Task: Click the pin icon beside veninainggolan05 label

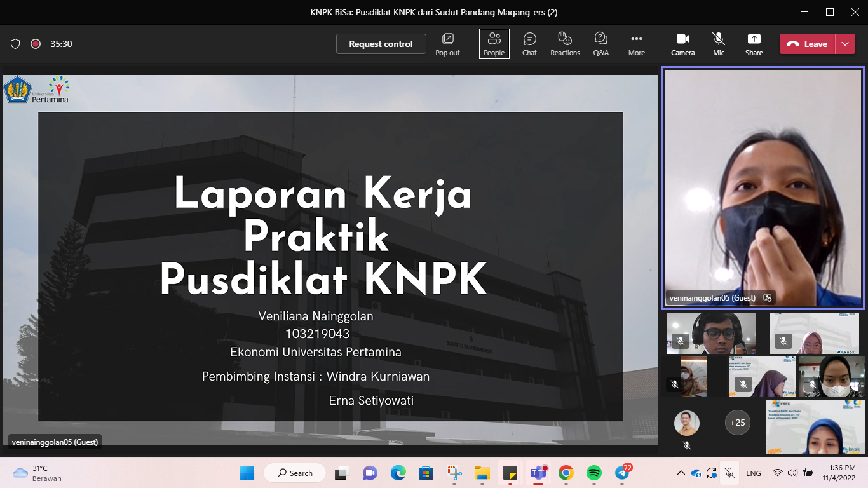Action: coord(767,297)
